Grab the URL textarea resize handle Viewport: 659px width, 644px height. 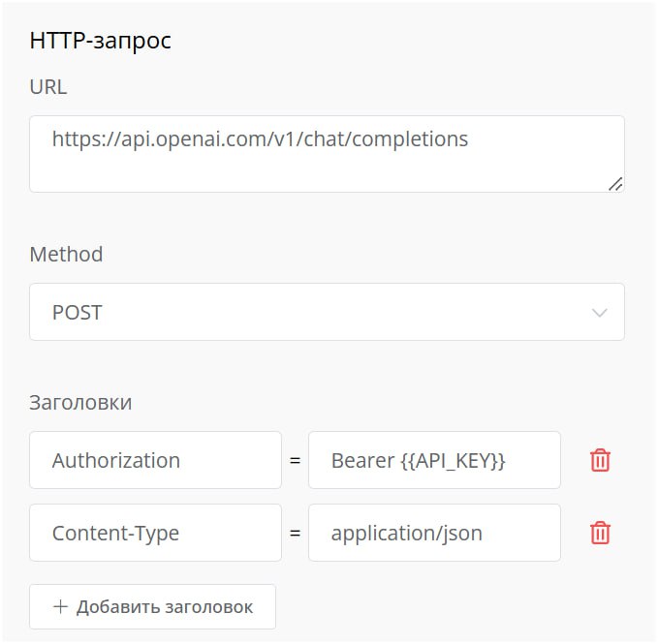[614, 183]
